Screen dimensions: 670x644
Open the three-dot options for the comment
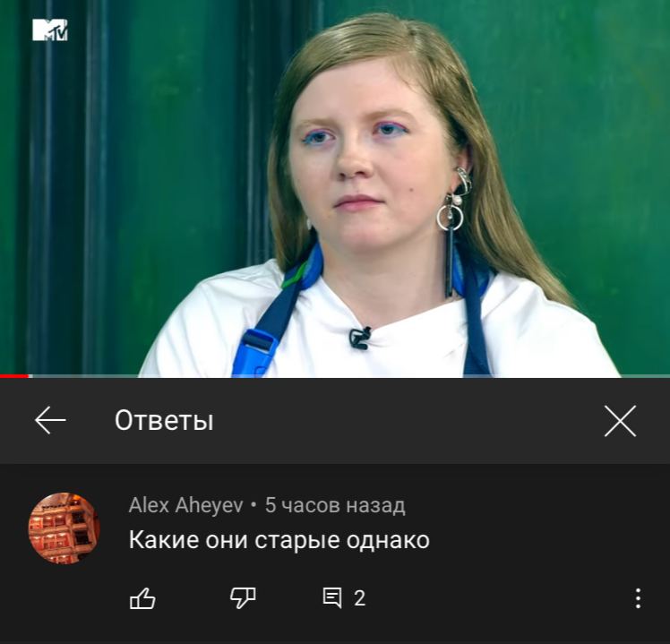point(638,598)
